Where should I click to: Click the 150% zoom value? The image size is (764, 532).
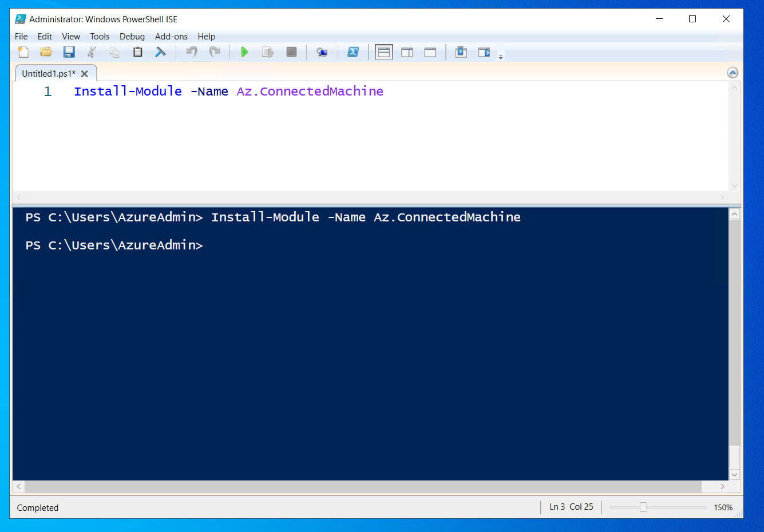coord(723,507)
